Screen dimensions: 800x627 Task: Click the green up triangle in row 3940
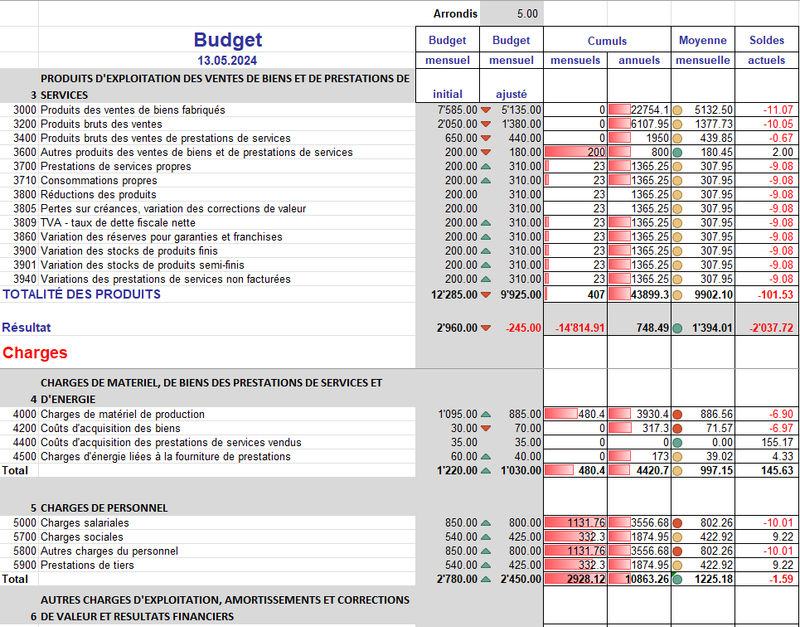coord(486,279)
